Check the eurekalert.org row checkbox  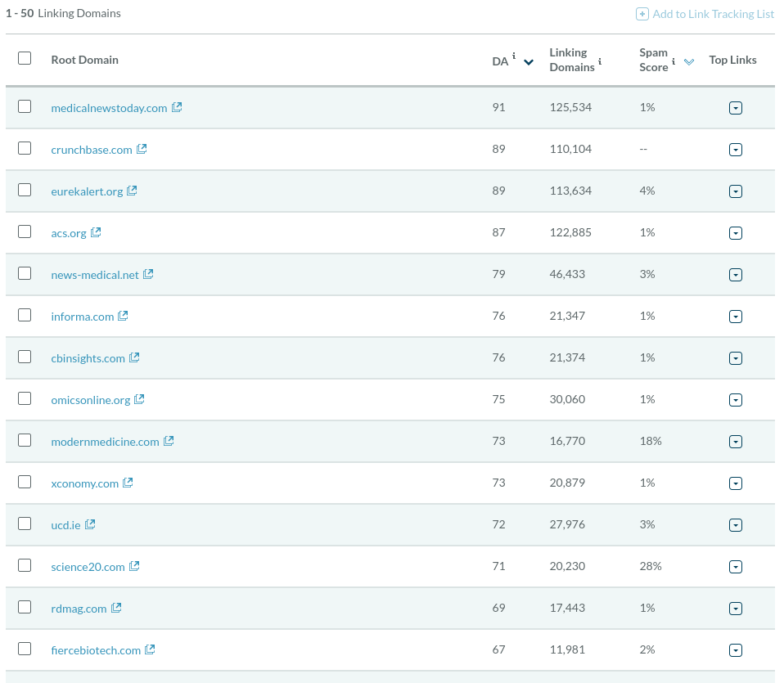click(x=25, y=190)
